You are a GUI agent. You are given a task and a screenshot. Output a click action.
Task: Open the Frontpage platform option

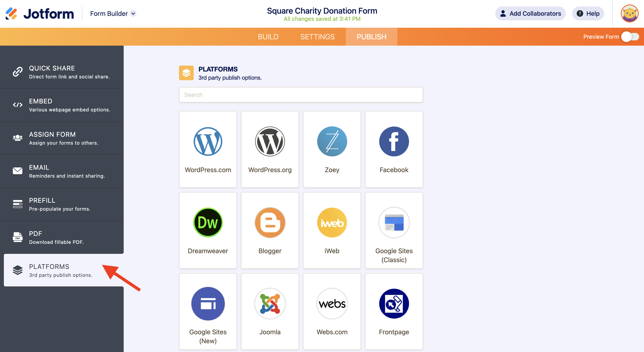(394, 304)
